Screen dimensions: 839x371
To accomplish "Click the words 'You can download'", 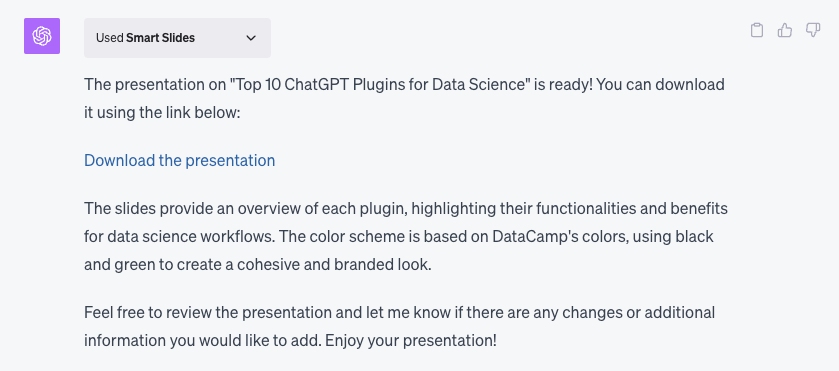I will click(x=660, y=85).
